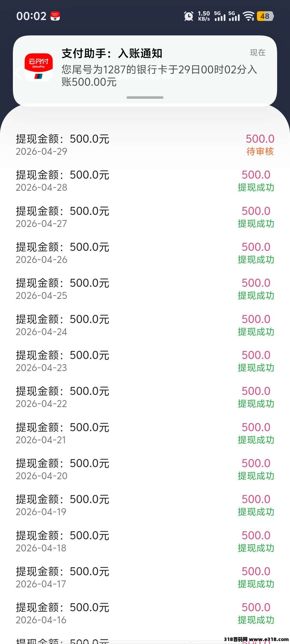290x644 pixels.
Task: Tap the small 云闪付 status bar icon
Action: coord(55,16)
